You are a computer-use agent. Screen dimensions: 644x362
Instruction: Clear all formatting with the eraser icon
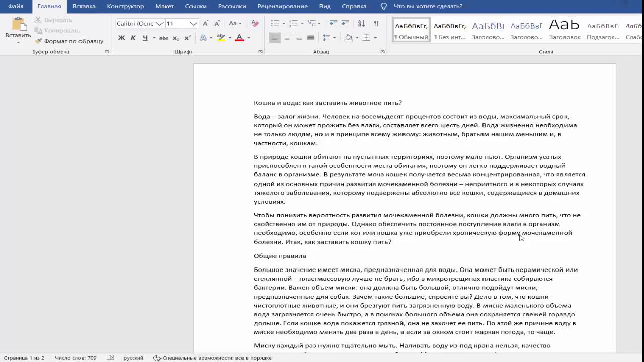[x=255, y=24]
